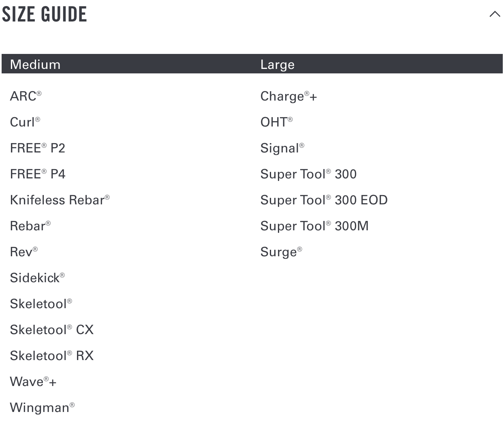504x429 pixels.
Task: Click the OHT entry
Action: click(277, 122)
